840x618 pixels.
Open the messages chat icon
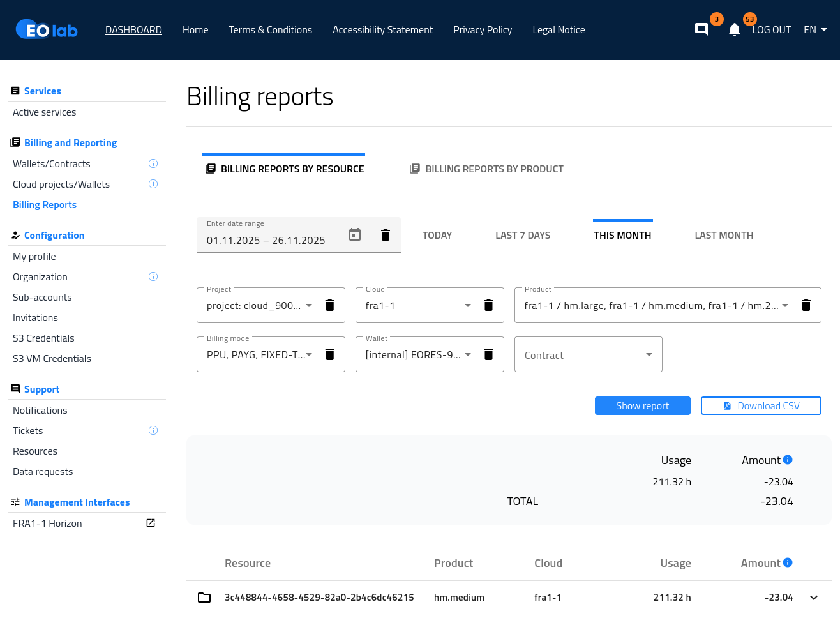point(701,29)
